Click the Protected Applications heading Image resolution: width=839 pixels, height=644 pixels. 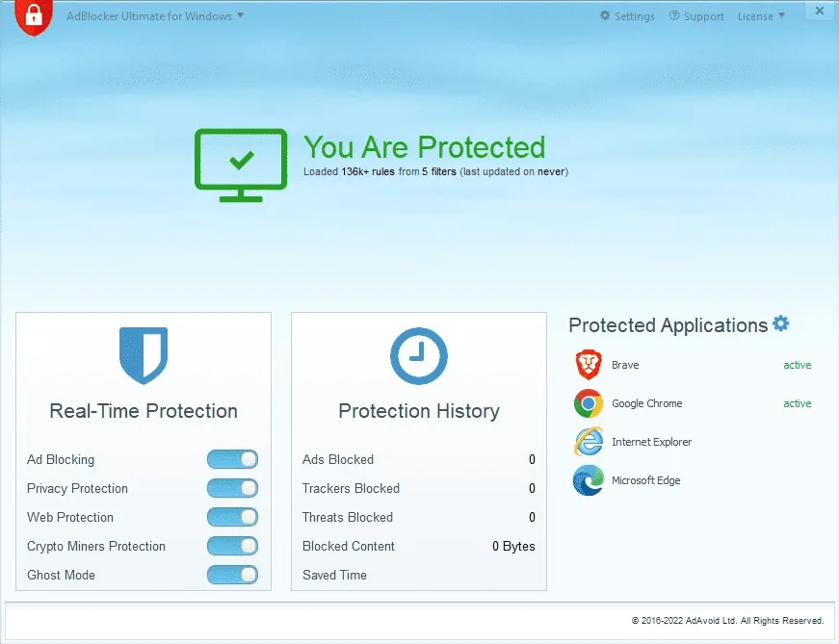click(668, 325)
